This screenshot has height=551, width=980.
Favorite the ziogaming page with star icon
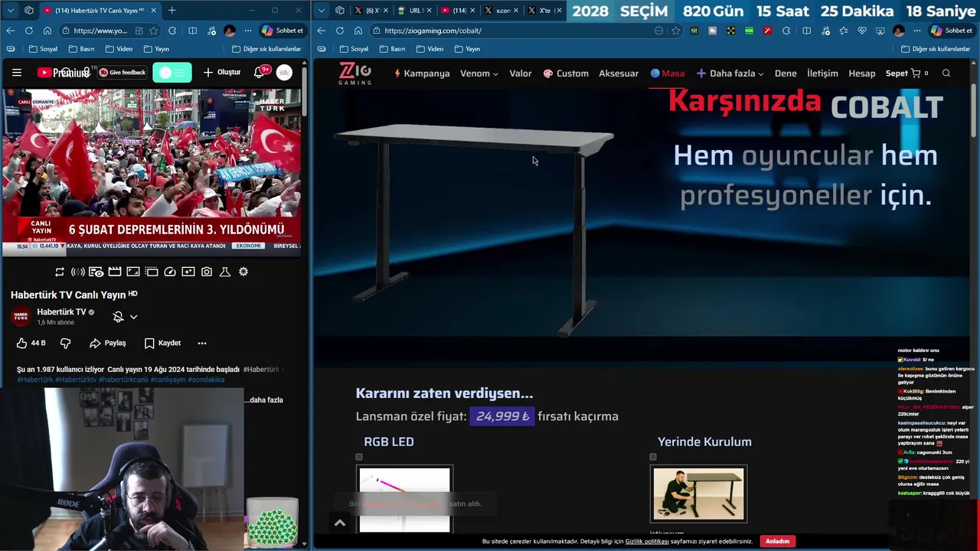click(675, 31)
